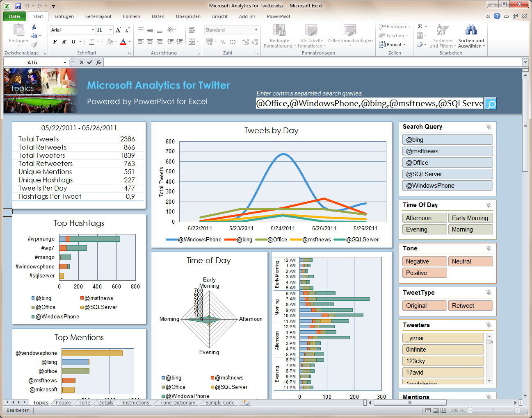The width and height of the screenshot is (532, 418).
Task: Click the AutoSum sigma icon
Action: click(x=420, y=27)
